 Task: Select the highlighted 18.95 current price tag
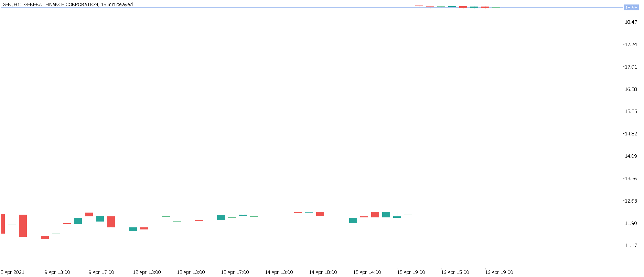coord(631,8)
